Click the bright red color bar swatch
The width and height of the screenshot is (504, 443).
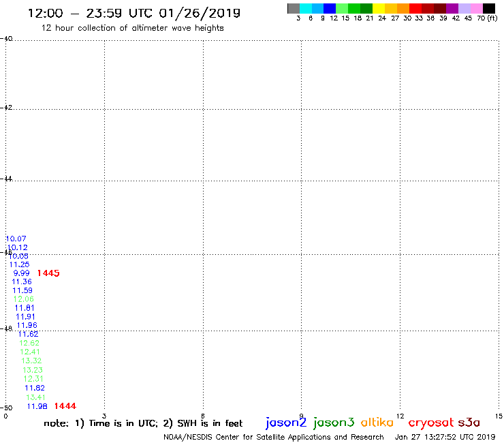(415, 8)
